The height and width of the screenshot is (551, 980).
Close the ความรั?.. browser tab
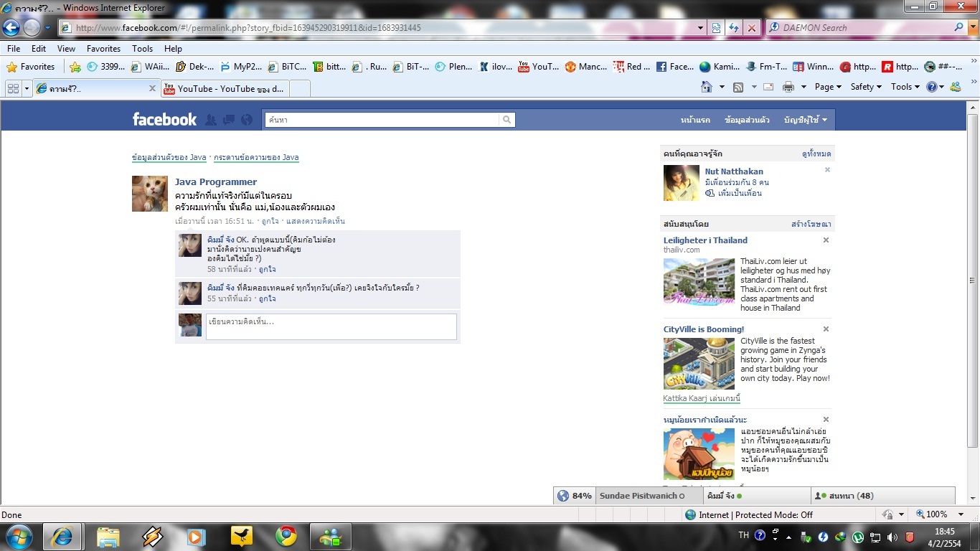click(152, 88)
